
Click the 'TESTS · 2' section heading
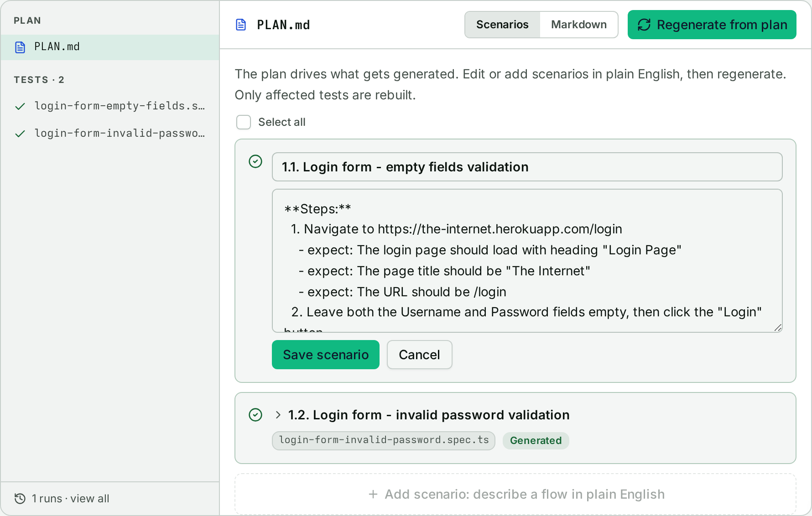pyautogui.click(x=39, y=80)
